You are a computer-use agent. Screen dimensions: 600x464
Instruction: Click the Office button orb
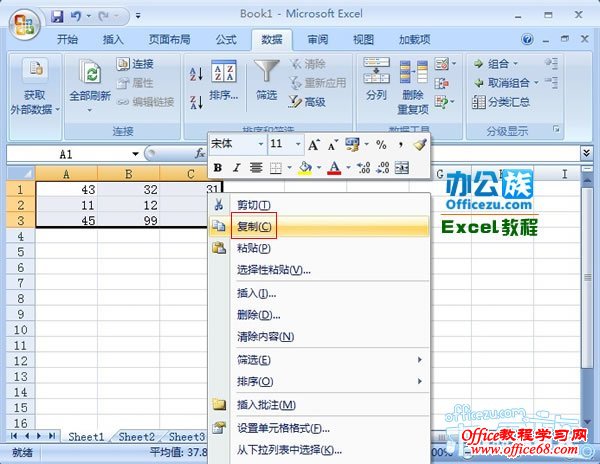24,24
